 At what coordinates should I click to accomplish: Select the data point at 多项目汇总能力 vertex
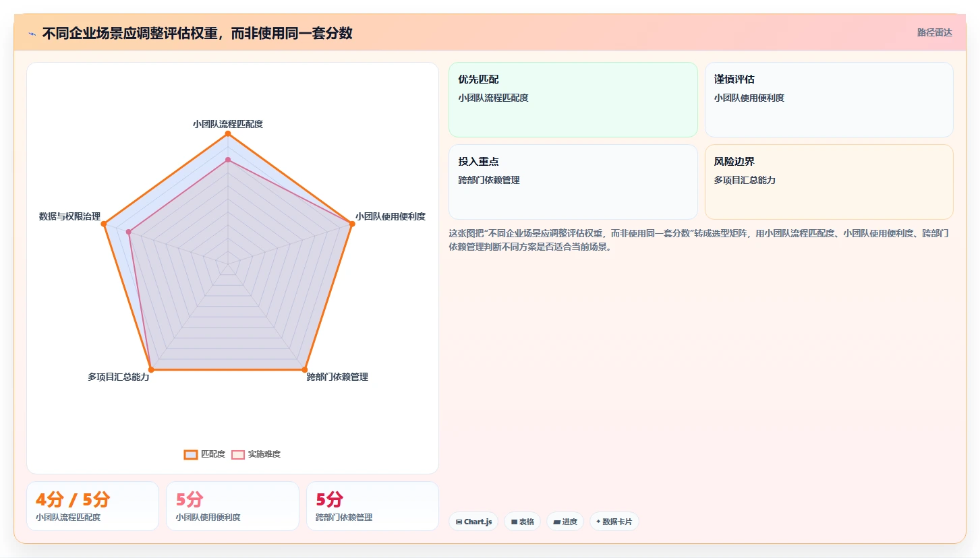pyautogui.click(x=151, y=369)
